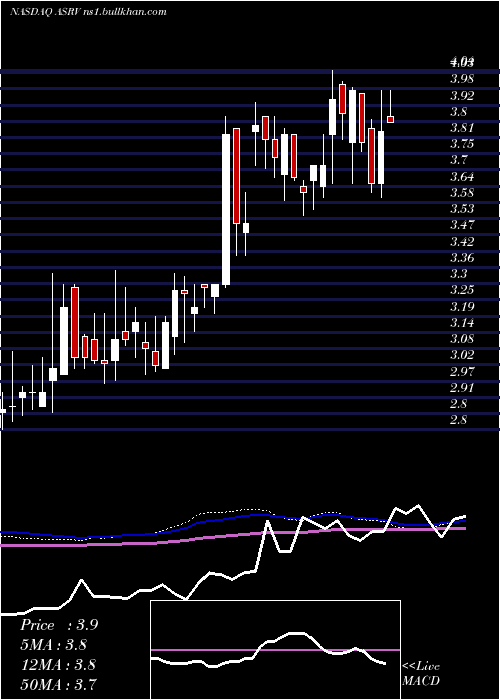Select the 2.97 price axis label
The height and width of the screenshot is (700, 500).
pos(462,371)
